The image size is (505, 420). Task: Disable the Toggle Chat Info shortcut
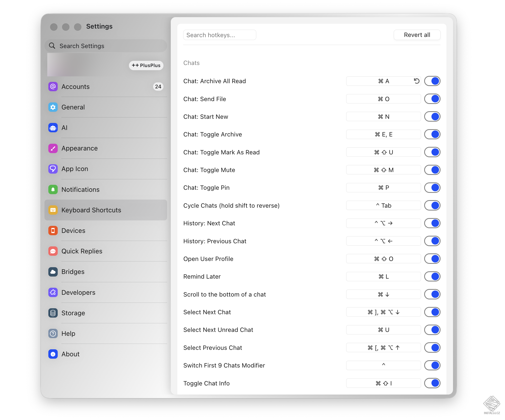tap(432, 383)
